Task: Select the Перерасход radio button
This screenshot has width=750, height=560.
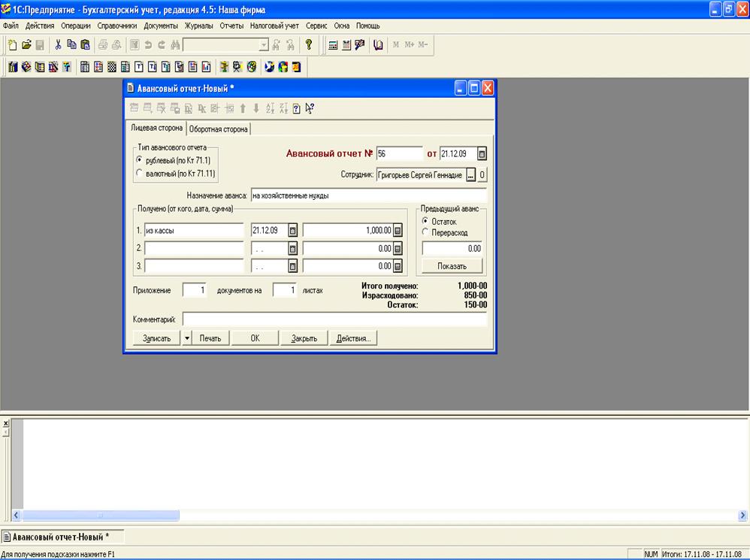Action: coord(425,233)
